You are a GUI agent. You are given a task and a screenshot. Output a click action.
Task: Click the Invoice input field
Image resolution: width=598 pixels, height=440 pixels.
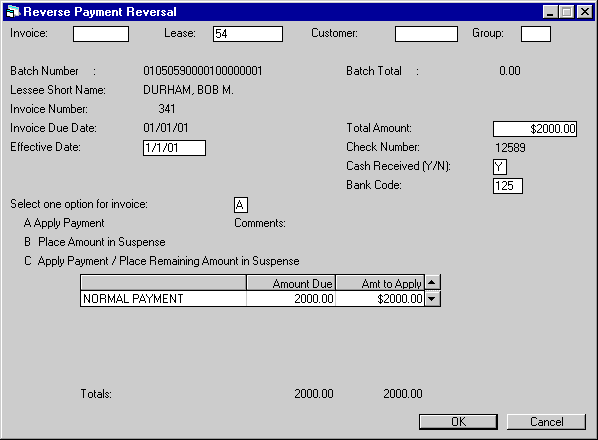point(101,34)
